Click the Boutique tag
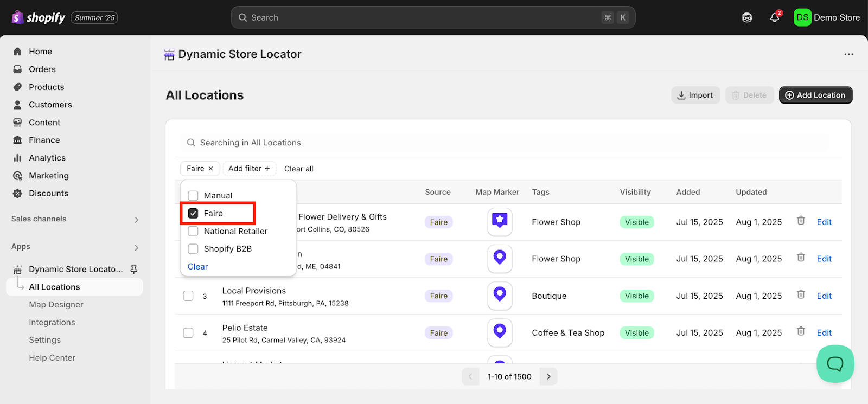The image size is (868, 404). tap(549, 296)
